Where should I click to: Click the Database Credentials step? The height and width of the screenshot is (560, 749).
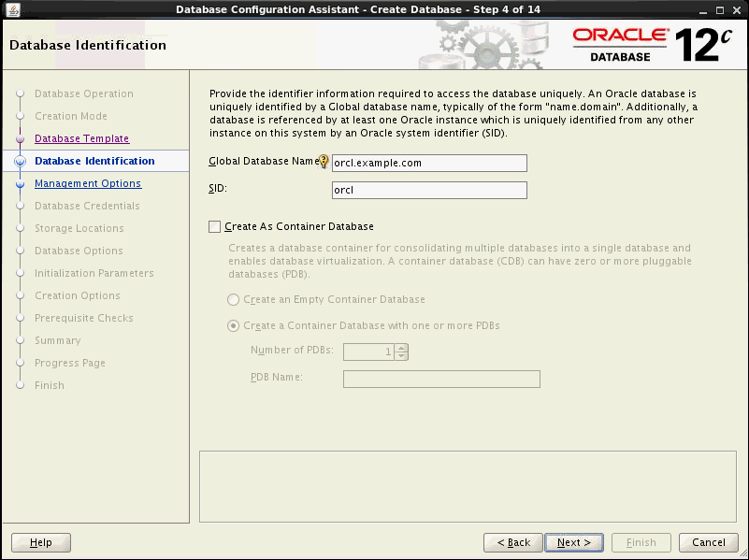87,206
